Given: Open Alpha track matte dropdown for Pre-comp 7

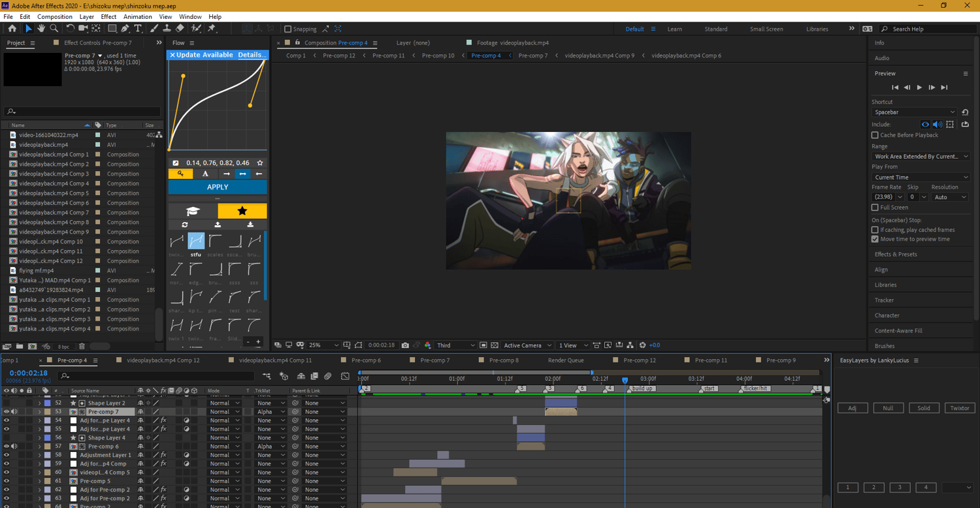Looking at the screenshot, I should click(x=271, y=412).
